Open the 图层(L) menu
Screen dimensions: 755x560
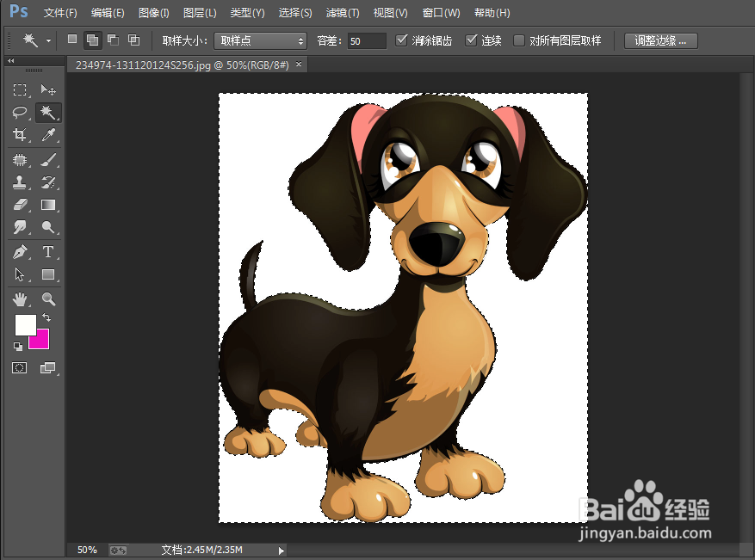pyautogui.click(x=200, y=13)
